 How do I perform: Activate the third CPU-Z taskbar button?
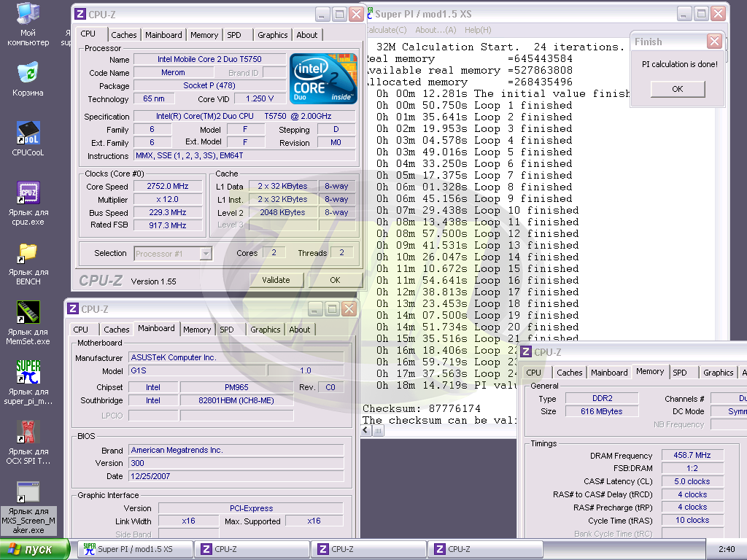coord(485,549)
